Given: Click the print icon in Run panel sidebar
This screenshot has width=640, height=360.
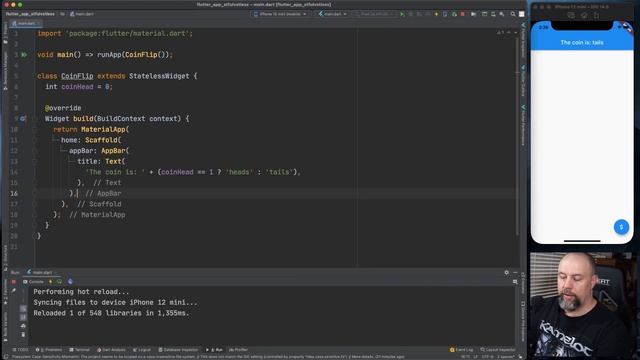Looking at the screenshot, I should pyautogui.click(x=23, y=326).
